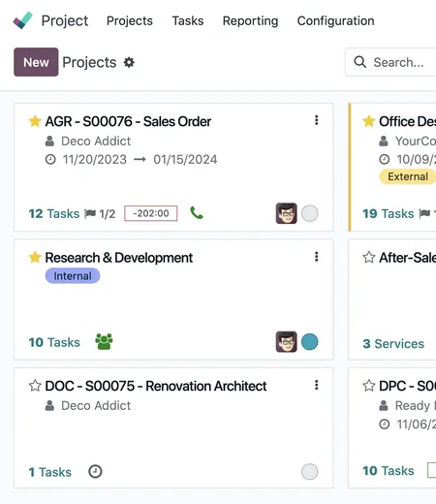Click the 1/2 milestones count
Viewport: 436px width, 504px height.
tap(108, 213)
